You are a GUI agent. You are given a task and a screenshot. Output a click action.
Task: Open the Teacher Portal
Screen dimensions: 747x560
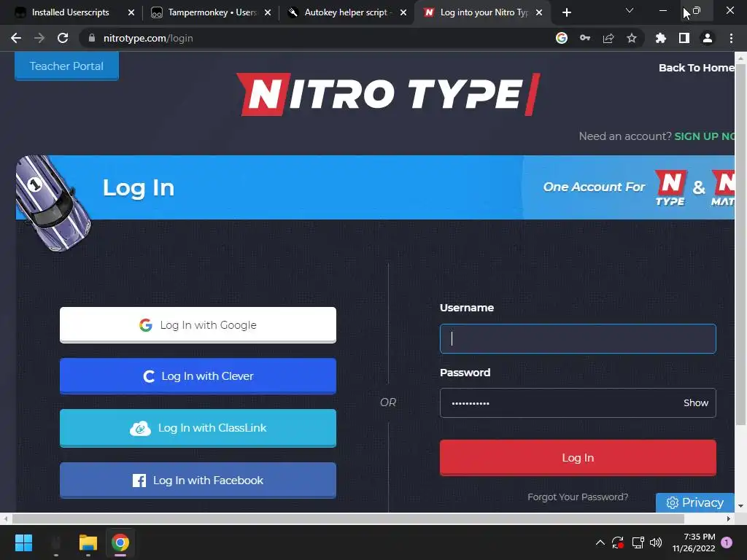coord(66,66)
